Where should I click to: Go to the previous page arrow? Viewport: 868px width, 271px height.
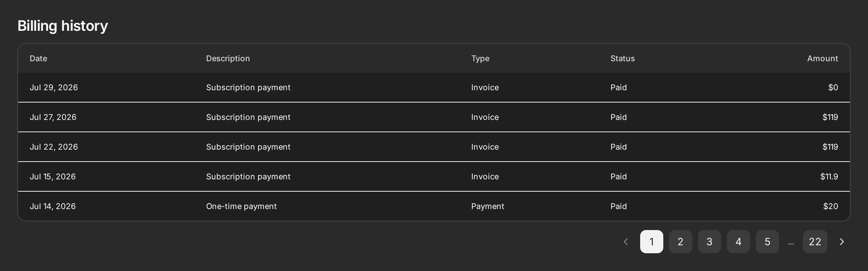626,242
